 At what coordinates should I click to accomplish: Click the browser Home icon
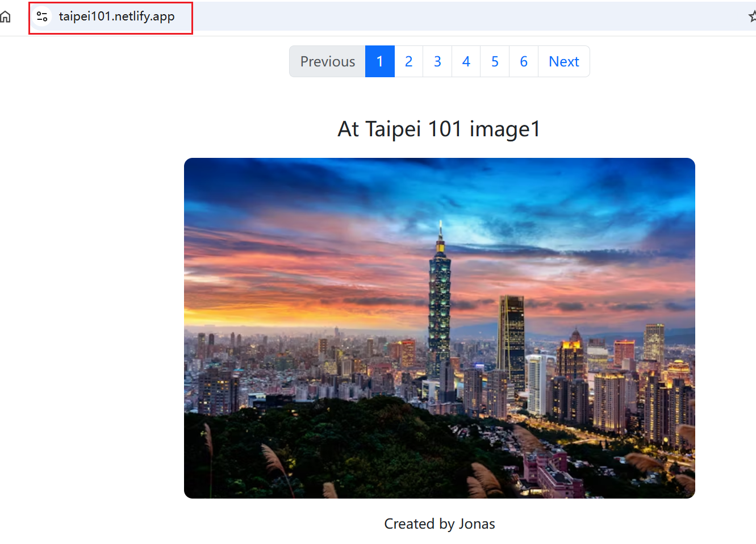[x=5, y=16]
